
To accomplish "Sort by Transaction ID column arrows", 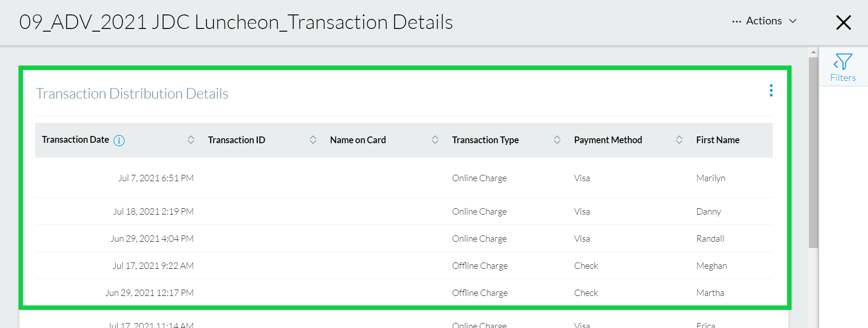I will [313, 140].
